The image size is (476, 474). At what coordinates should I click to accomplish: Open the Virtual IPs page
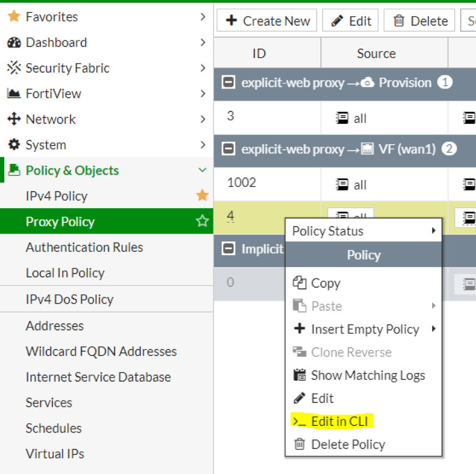(x=106, y=454)
